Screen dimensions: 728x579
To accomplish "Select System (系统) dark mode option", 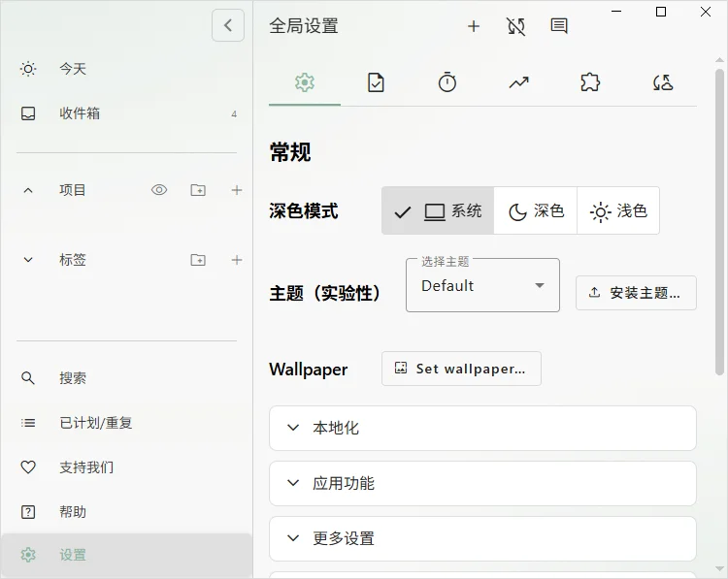I will tap(438, 211).
